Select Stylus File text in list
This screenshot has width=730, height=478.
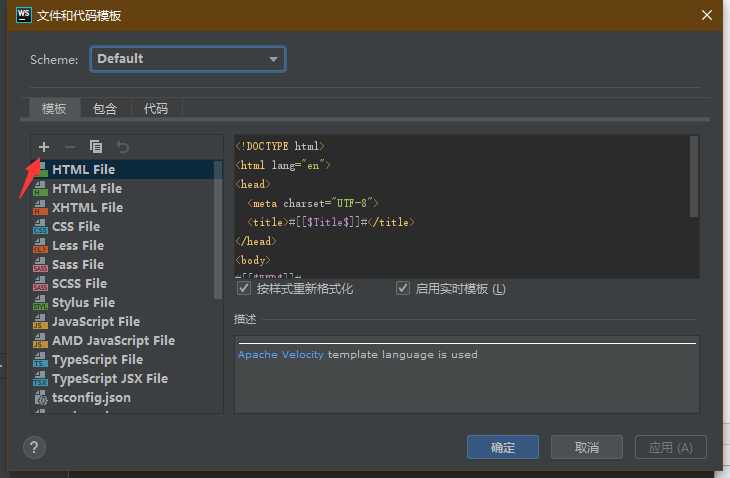83,303
